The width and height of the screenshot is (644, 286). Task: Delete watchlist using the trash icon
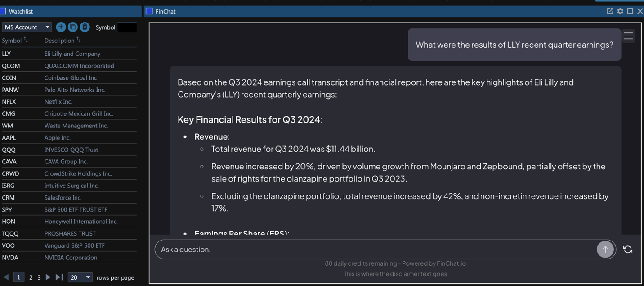85,27
